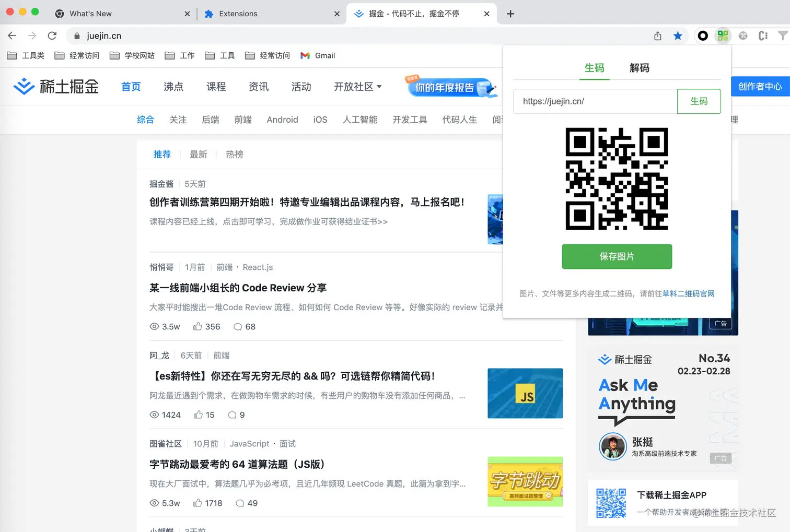Image resolution: width=790 pixels, height=532 pixels.
Task: Select the 综合 category
Action: (x=145, y=120)
